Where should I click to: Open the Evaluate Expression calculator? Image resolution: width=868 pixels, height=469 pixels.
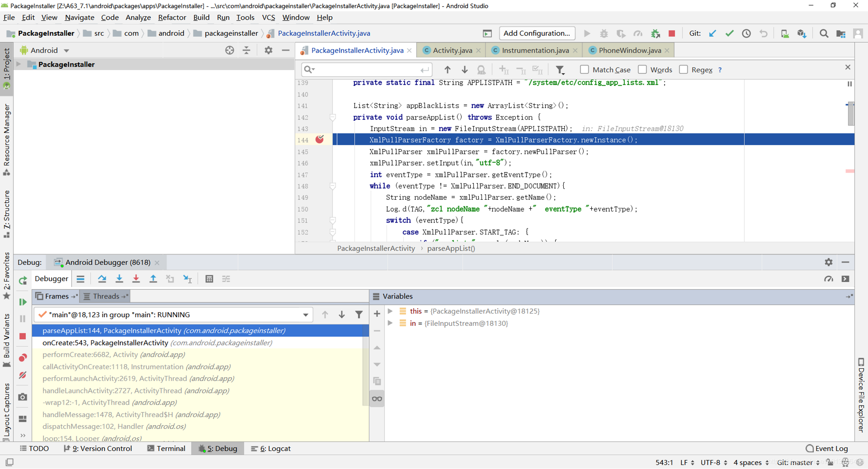click(x=209, y=279)
